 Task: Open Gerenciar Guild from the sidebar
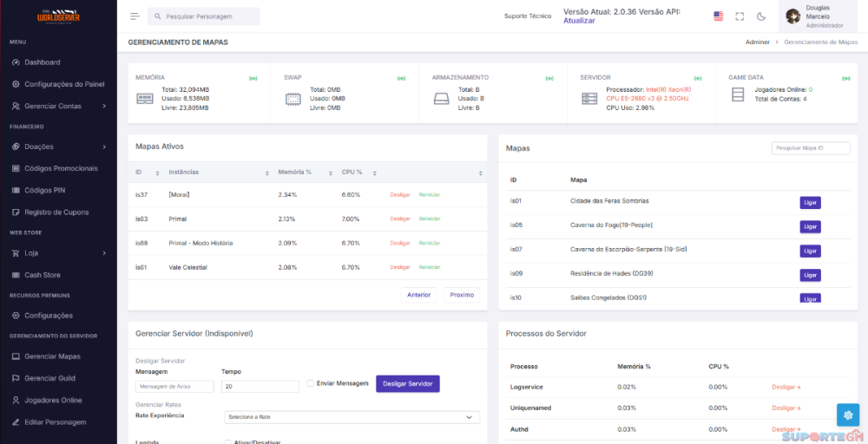[x=49, y=378]
